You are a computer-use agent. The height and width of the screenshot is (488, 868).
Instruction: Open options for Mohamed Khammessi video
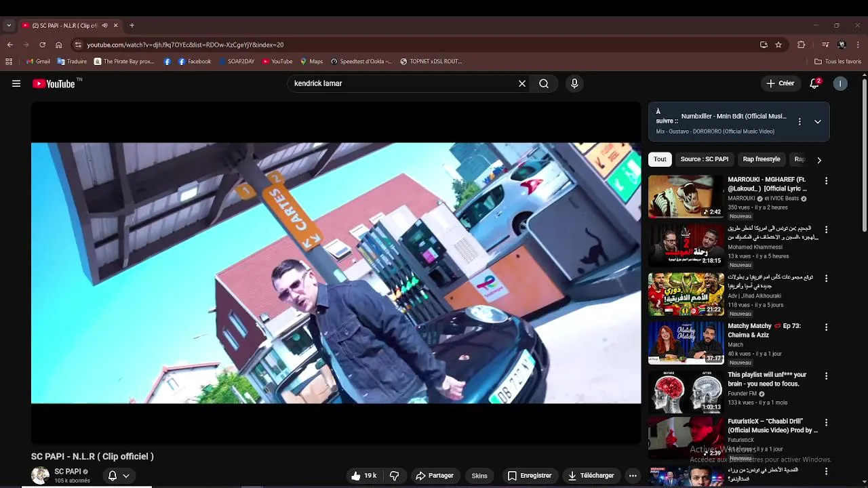826,230
